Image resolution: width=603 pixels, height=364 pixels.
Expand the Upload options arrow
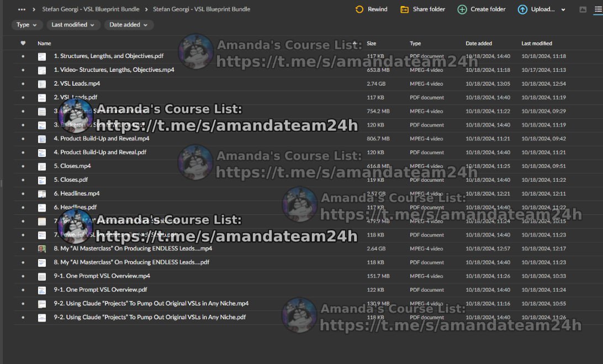563,9
